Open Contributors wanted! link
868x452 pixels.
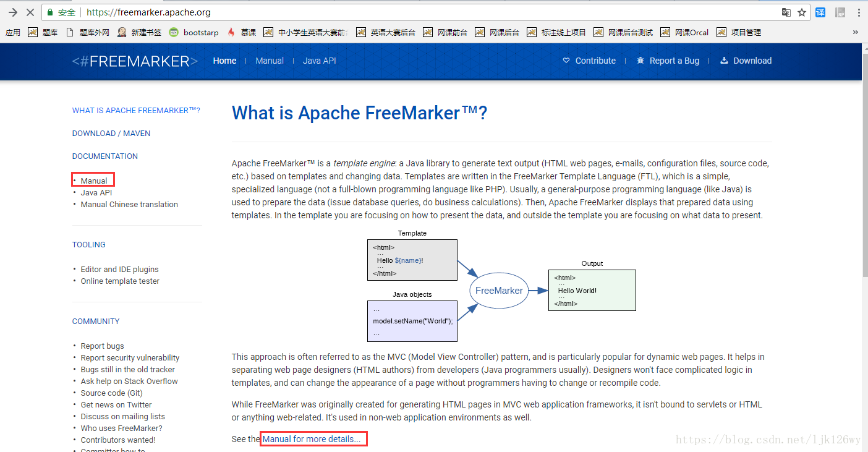(x=118, y=440)
